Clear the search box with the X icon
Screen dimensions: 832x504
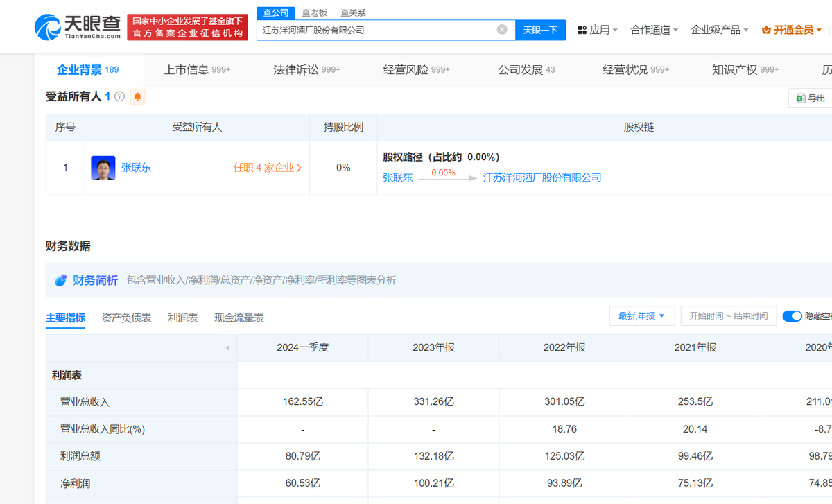click(x=502, y=30)
